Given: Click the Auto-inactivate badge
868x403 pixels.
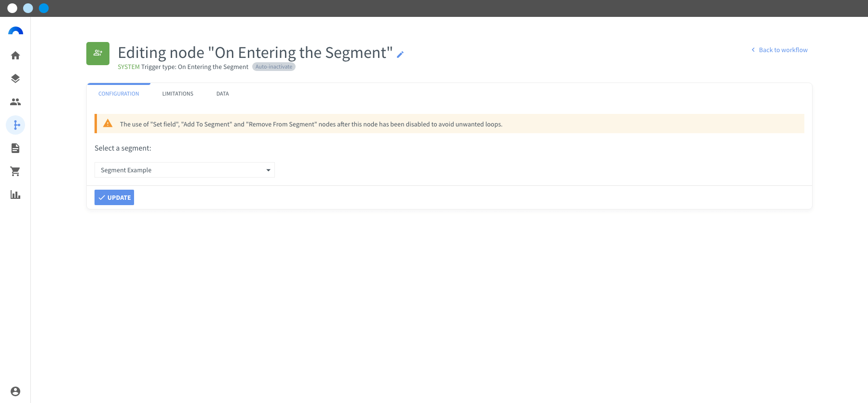Looking at the screenshot, I should point(274,67).
